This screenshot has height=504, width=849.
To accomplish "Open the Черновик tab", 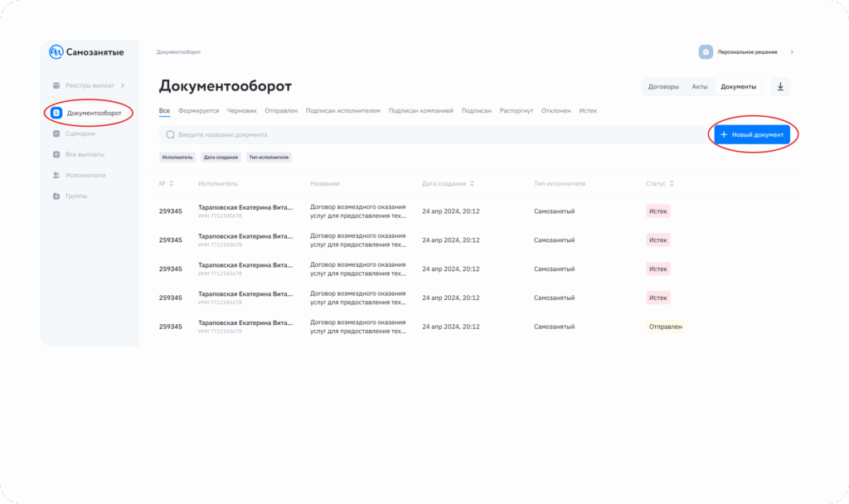I will pyautogui.click(x=241, y=111).
